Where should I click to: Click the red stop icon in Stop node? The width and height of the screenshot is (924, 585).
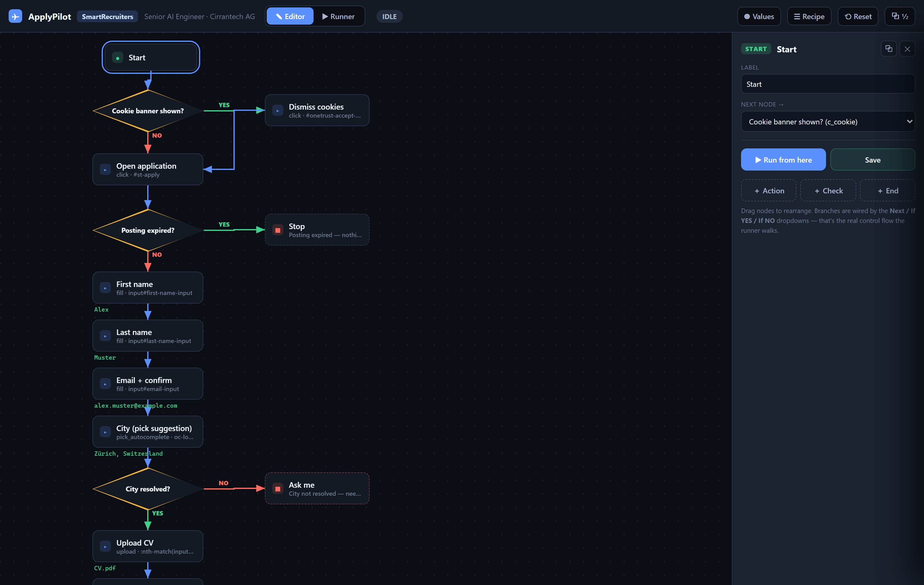[278, 230]
